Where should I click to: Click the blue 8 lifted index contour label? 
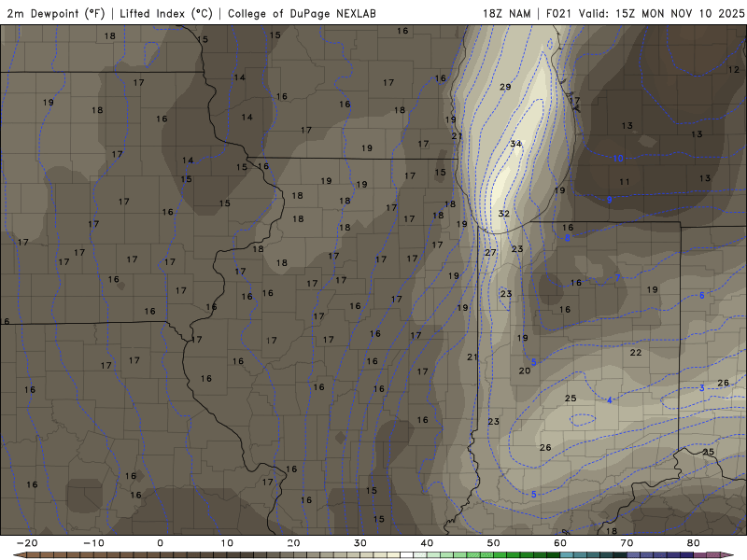point(568,238)
